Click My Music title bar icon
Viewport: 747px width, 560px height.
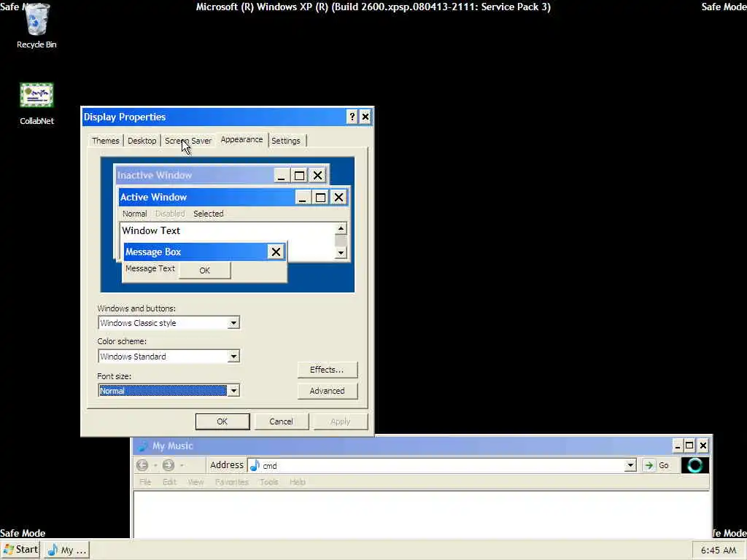(142, 446)
